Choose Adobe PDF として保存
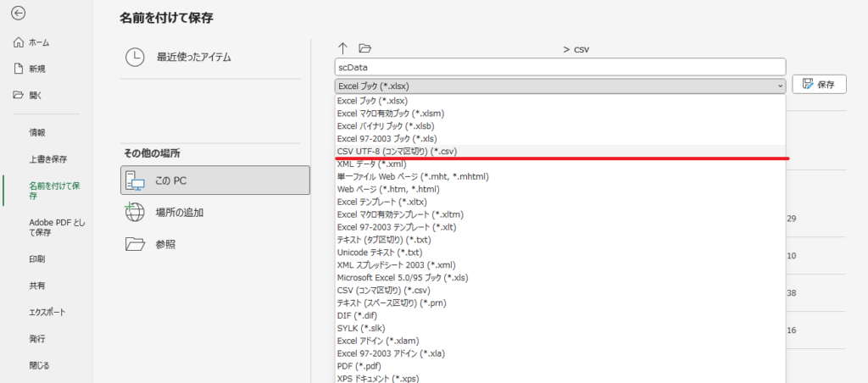 pyautogui.click(x=57, y=227)
